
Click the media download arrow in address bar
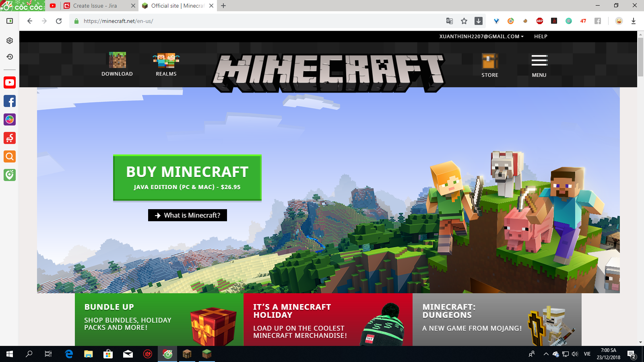[x=479, y=21]
